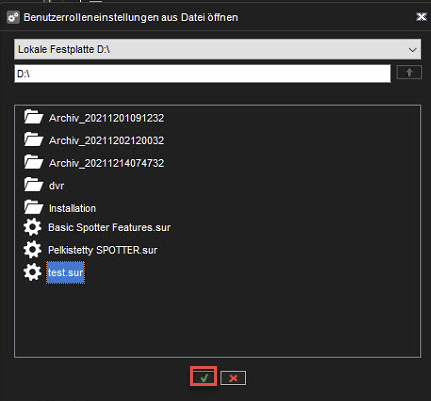Cancel with the red X button
This screenshot has width=431, height=401.
[233, 378]
